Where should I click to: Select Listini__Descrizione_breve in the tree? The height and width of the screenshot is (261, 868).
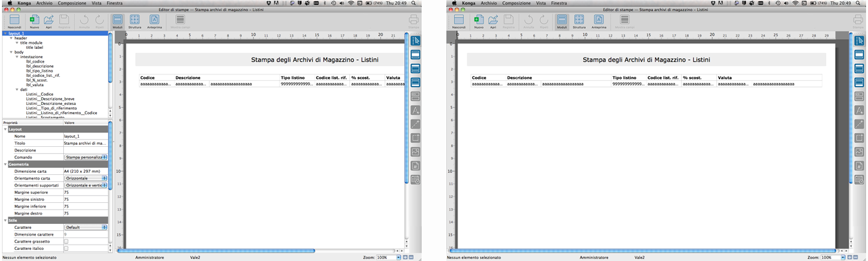[x=50, y=99]
